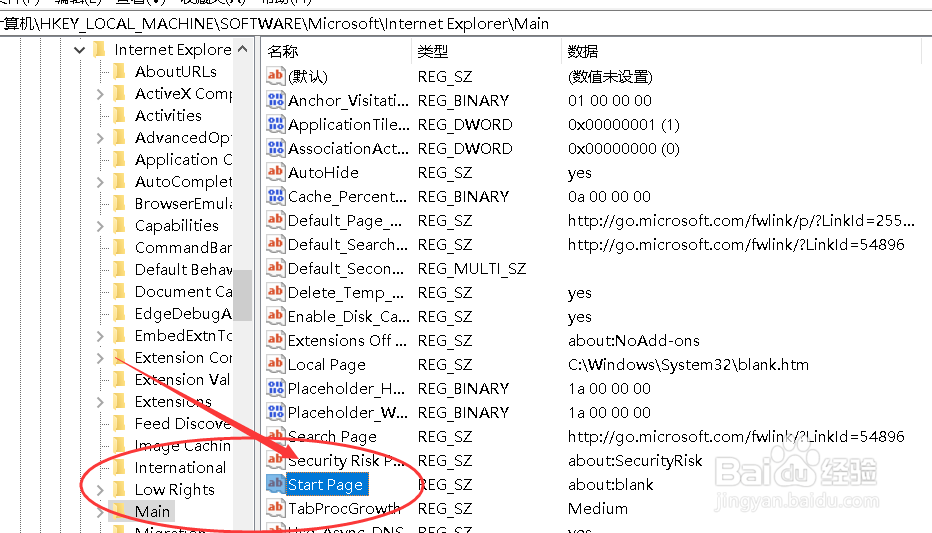Select the Default Behaviors key
The height and width of the screenshot is (533, 932).
(183, 270)
